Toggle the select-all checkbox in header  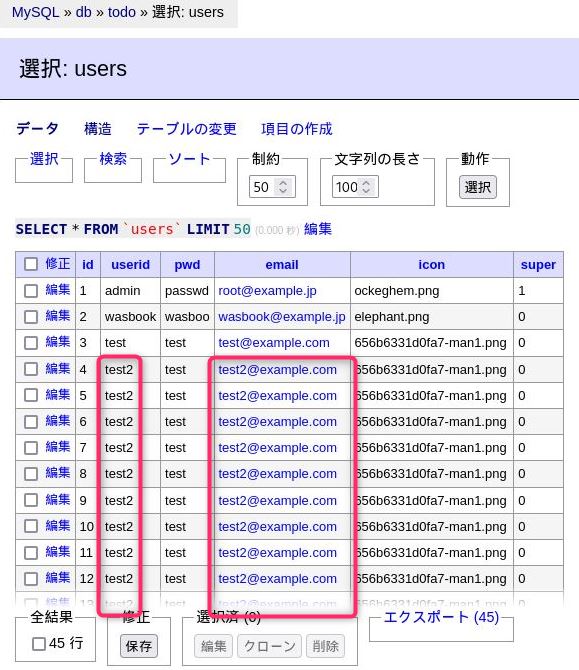click(x=31, y=264)
